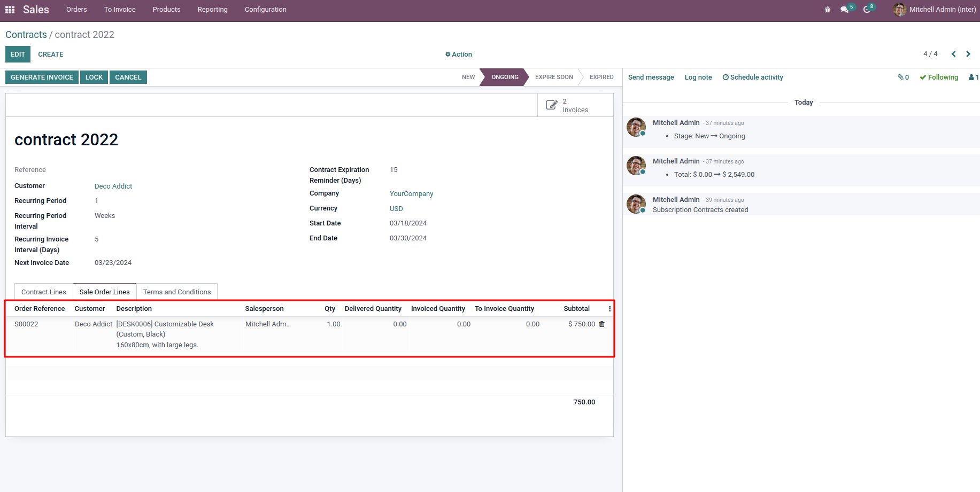Go to previous record arrow
The width and height of the screenshot is (980, 492).
click(953, 54)
